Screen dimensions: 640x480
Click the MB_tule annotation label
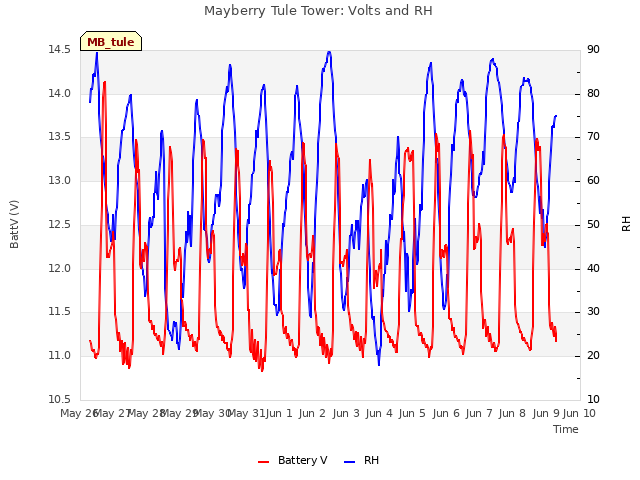[x=111, y=42]
